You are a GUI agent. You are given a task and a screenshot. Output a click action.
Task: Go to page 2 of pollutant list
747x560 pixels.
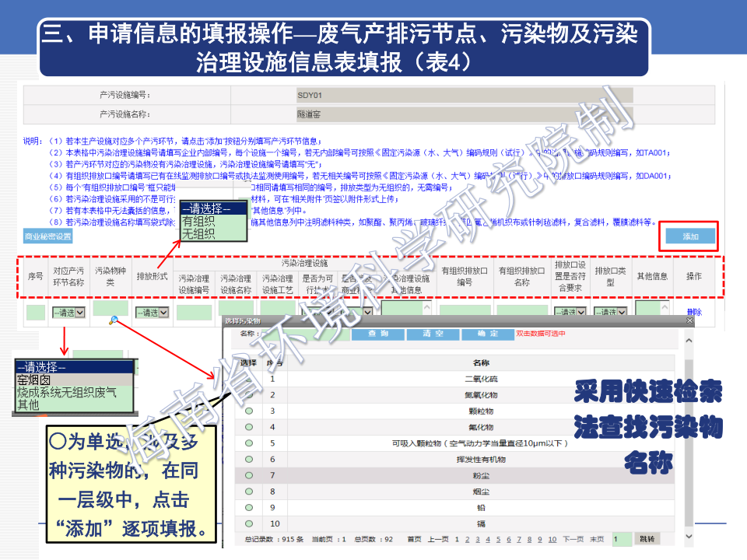(468, 539)
